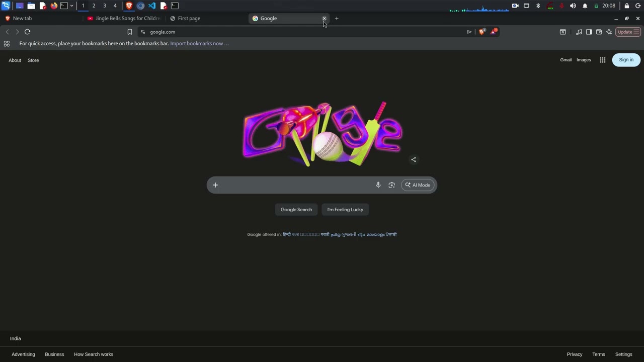Open the file manager panel launcher
644x362 pixels.
click(31, 6)
